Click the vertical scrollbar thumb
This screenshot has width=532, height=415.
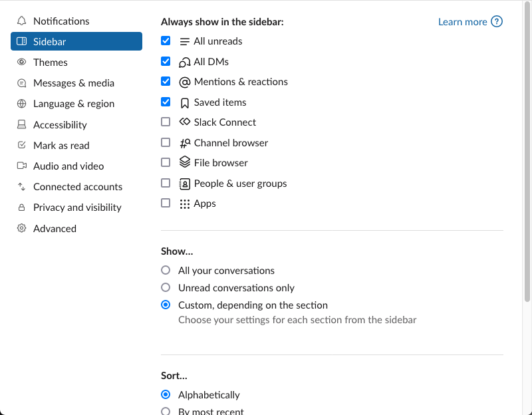(x=527, y=152)
